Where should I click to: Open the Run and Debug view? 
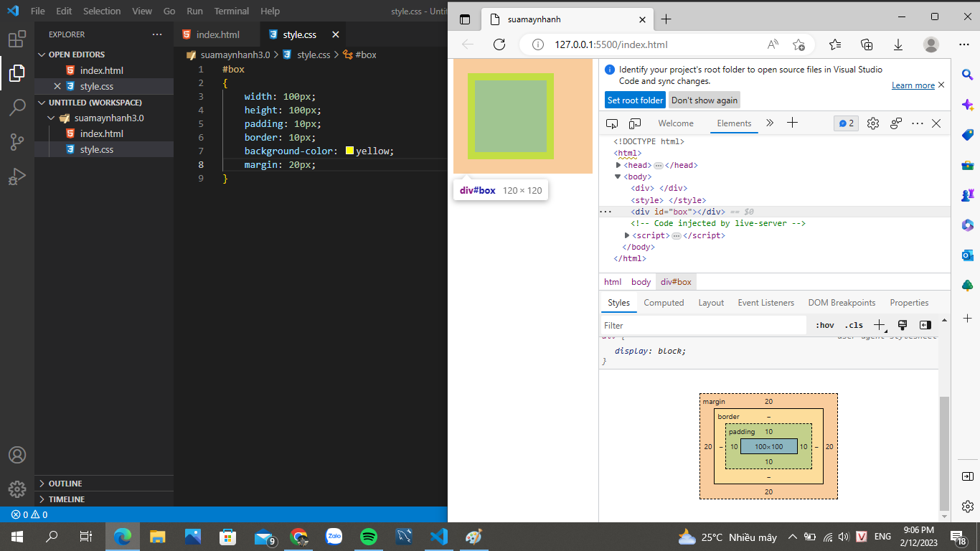tap(17, 176)
